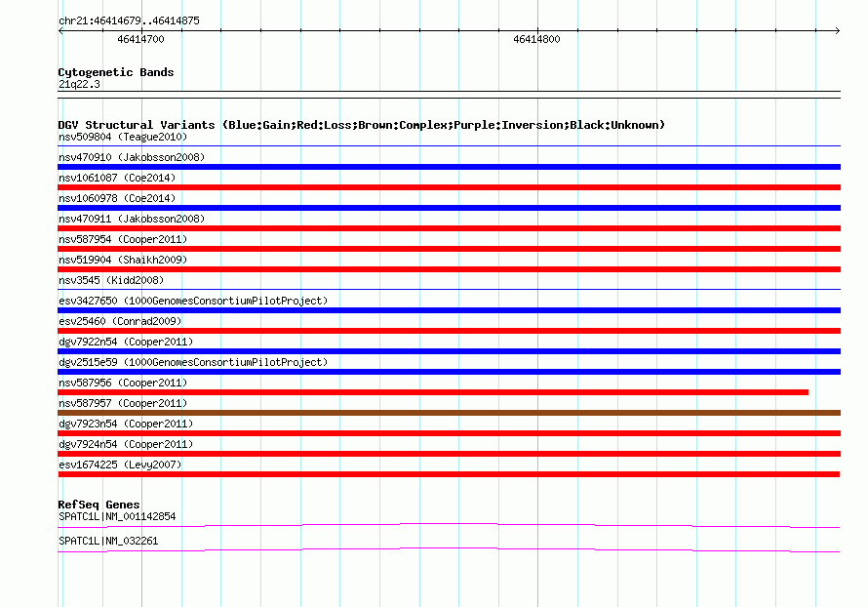
Task: Click the 46414800 ruler position label
Action: (536, 39)
